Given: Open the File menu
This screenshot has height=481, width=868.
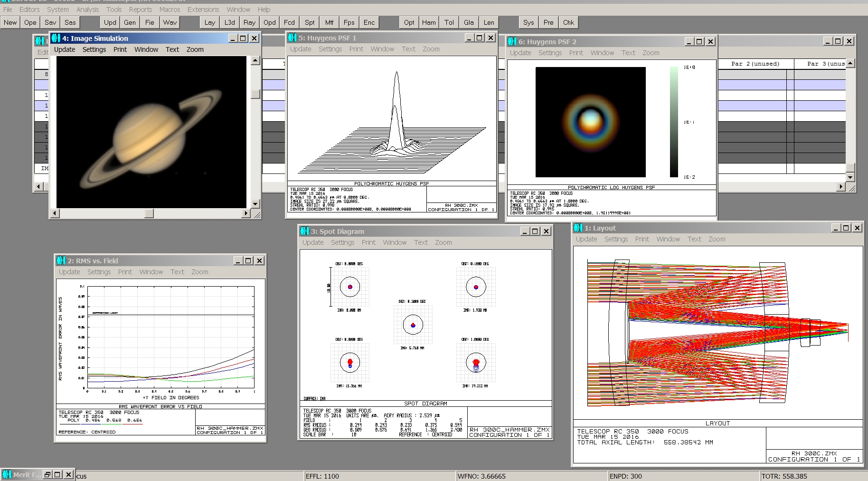Looking at the screenshot, I should (x=8, y=10).
